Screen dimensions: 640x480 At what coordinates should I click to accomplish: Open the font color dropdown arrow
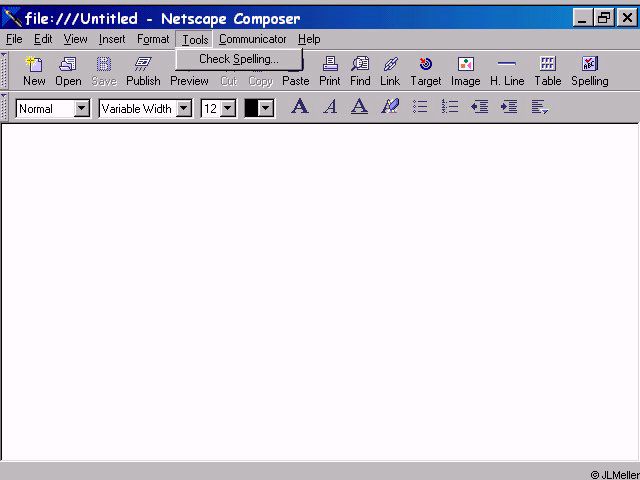266,109
